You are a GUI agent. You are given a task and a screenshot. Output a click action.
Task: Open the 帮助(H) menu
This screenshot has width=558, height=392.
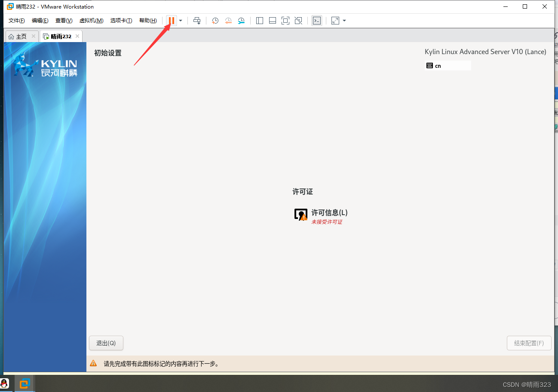(148, 21)
